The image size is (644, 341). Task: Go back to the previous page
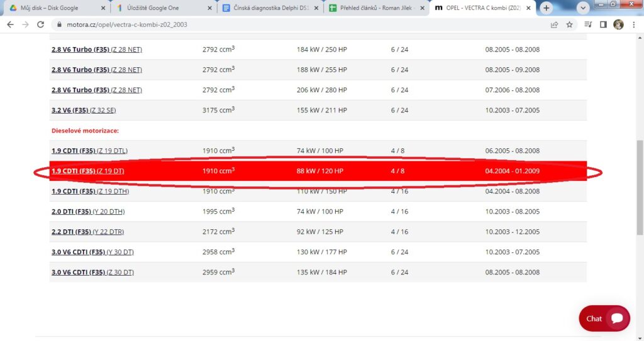10,24
